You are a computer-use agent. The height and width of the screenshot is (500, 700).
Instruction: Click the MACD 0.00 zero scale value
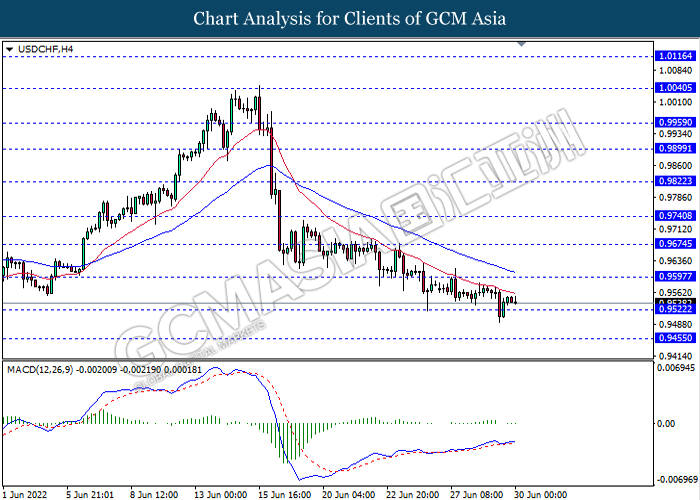tap(666, 423)
